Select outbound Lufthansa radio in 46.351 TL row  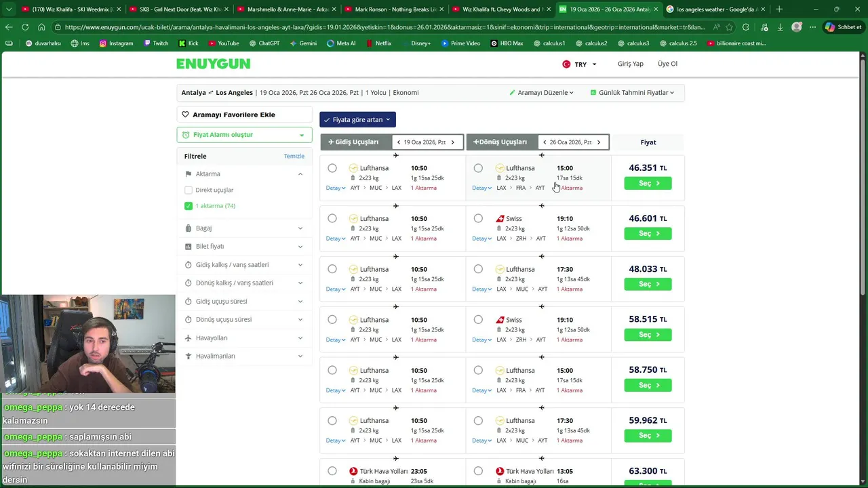point(332,168)
